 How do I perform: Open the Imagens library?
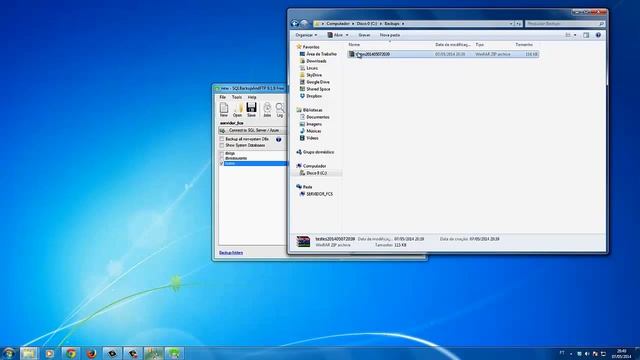311,124
